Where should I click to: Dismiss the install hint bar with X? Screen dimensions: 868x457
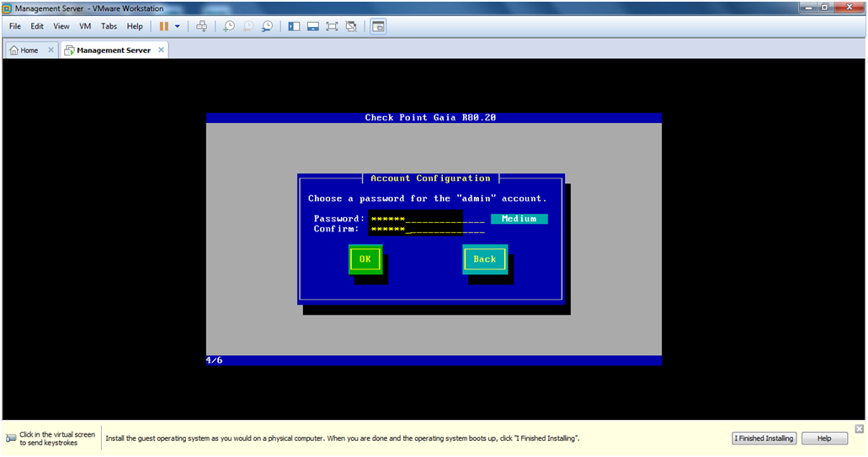859,428
